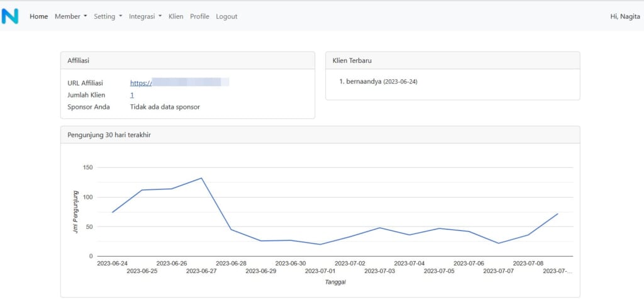This screenshot has width=644, height=307.
Task: Go to the Home menu item
Action: tap(38, 16)
